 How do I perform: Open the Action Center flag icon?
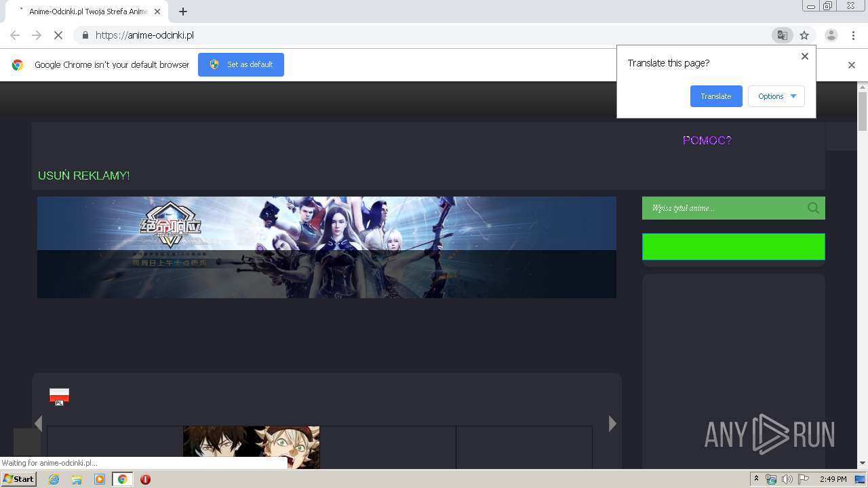pyautogui.click(x=804, y=479)
